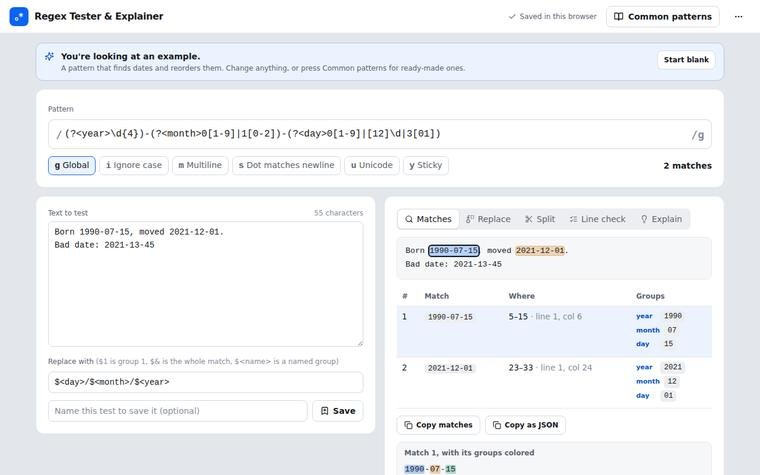This screenshot has width=760, height=475.
Task: Click day group value 01
Action: [668, 396]
